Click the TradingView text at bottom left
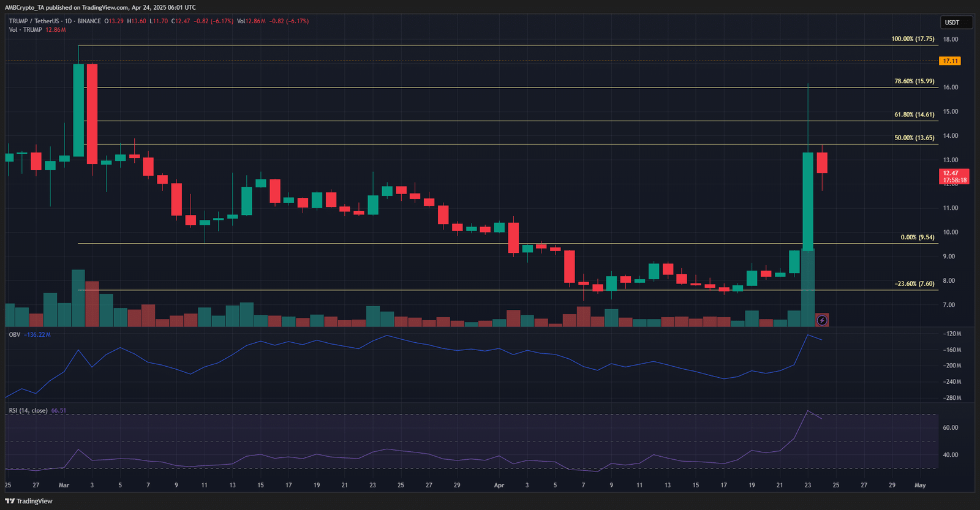This screenshot has width=980, height=510. click(34, 501)
